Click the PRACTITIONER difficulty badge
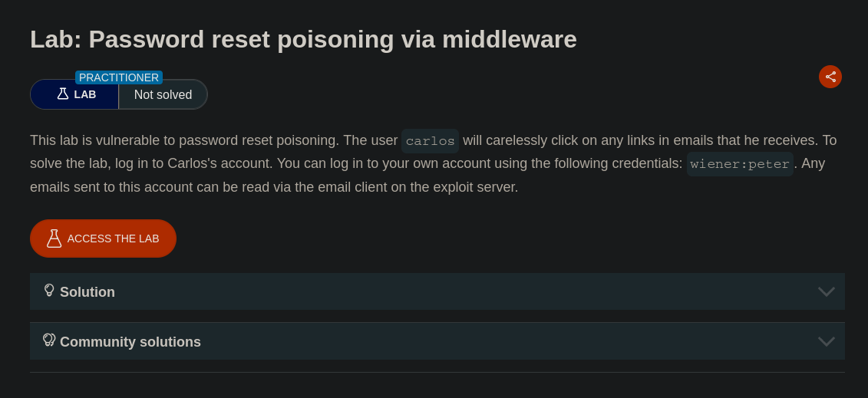 point(119,77)
